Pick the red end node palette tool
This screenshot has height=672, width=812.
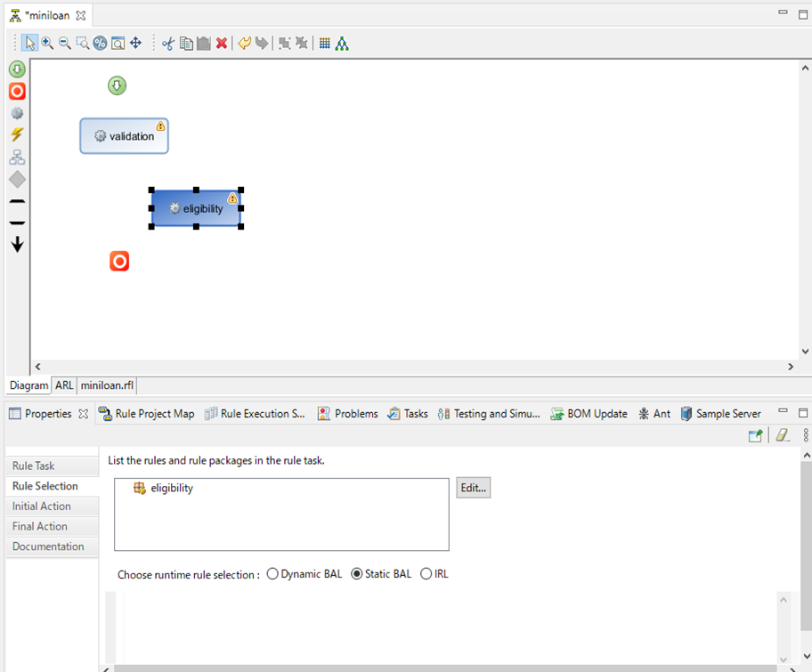[x=17, y=91]
